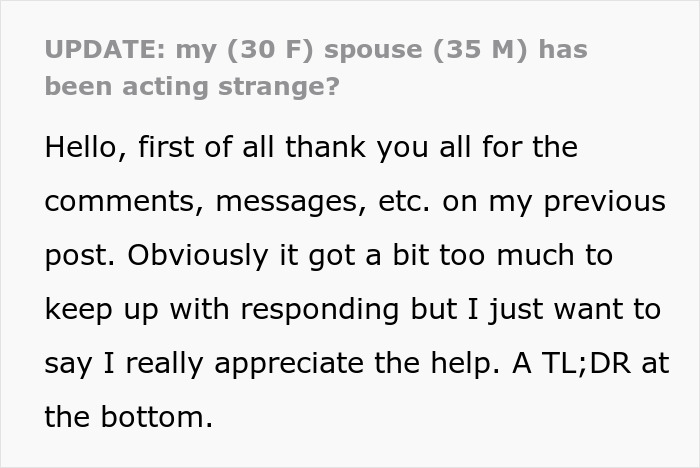The image size is (700, 468).
Task: Click the word "post." starting the third line
Action: tap(79, 256)
